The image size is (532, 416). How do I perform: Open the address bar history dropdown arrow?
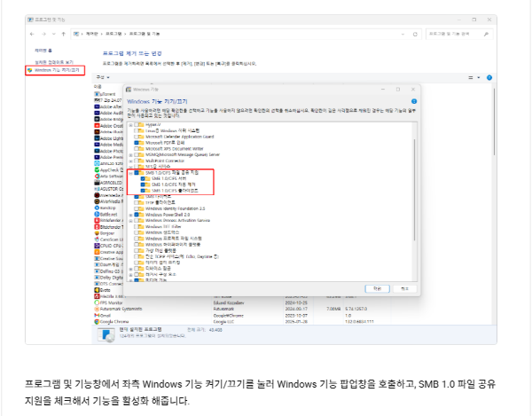click(x=403, y=35)
